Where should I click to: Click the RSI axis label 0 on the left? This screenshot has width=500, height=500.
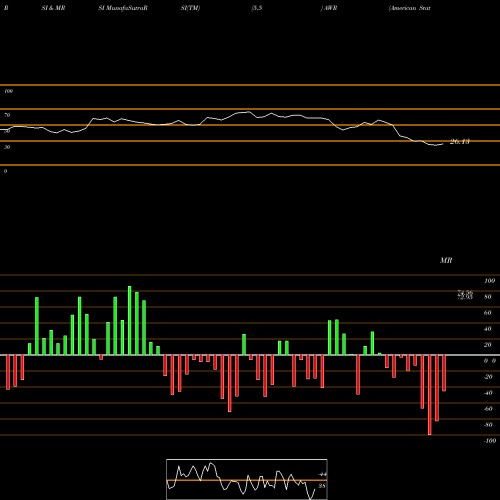click(5, 171)
